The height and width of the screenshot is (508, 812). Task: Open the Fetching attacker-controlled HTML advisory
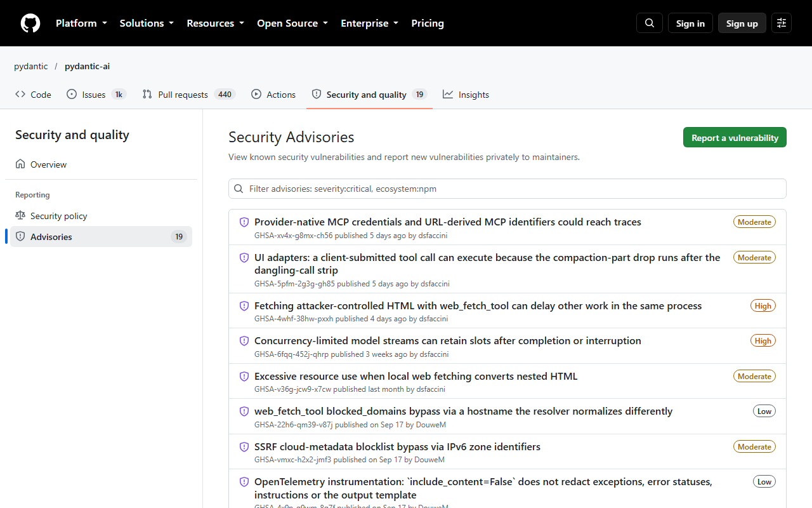pyautogui.click(x=478, y=306)
